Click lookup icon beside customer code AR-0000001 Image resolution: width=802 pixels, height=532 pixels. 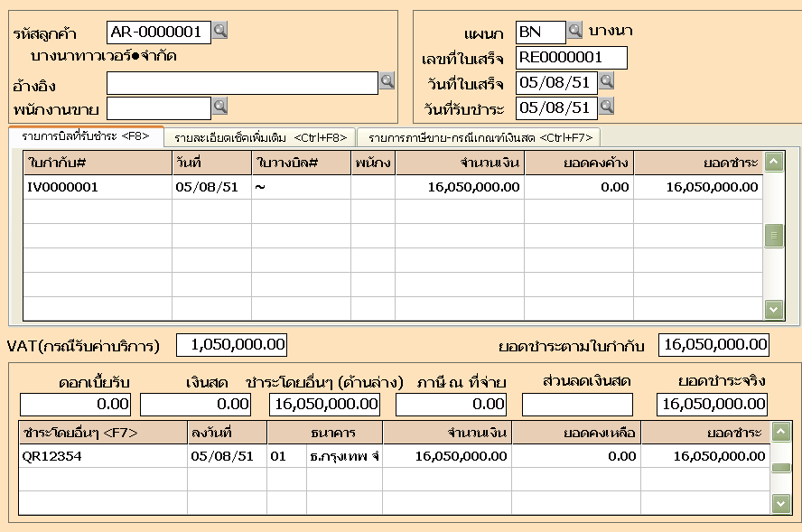[220, 32]
